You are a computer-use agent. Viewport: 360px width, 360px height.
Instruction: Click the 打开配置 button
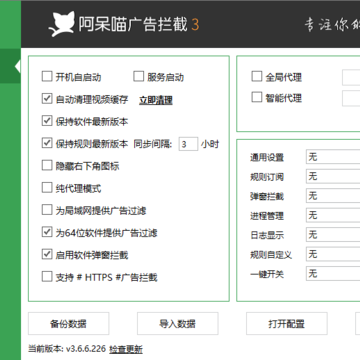[287, 323]
